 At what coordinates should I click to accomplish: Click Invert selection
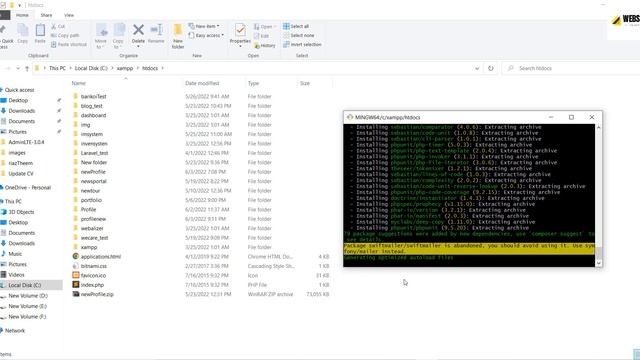302,44
